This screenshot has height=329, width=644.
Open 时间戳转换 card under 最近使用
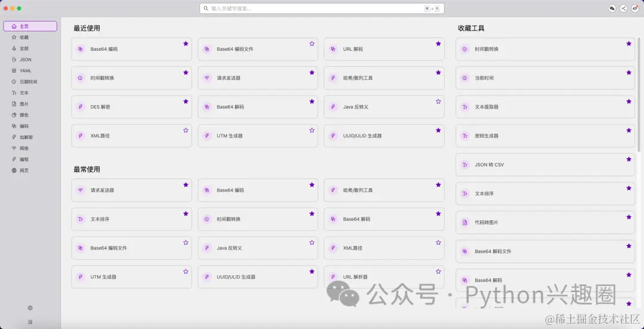pos(131,78)
